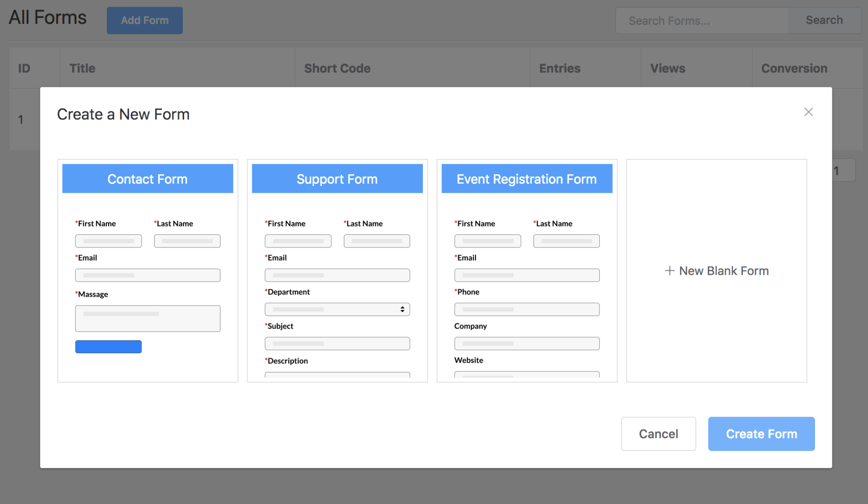Choose the Support Form template
The height and width of the screenshot is (504, 868).
tap(337, 179)
